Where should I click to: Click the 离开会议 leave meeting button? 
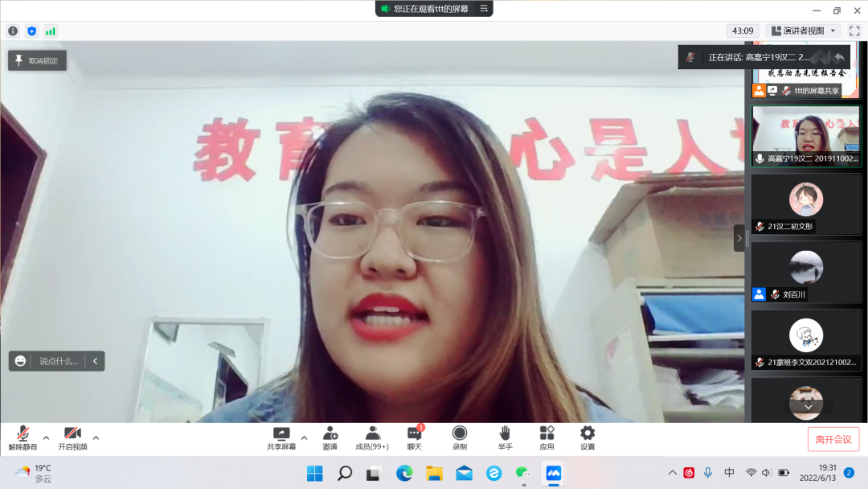(x=833, y=439)
